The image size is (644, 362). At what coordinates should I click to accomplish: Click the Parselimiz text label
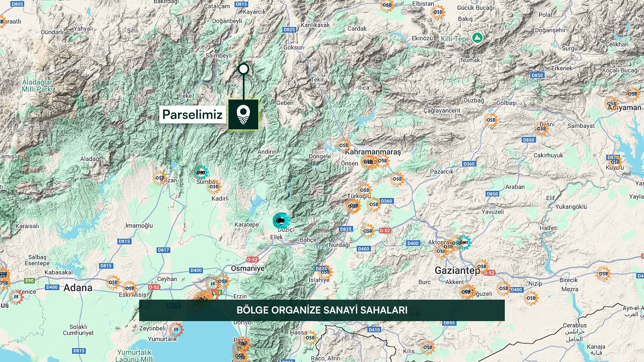[192, 115]
